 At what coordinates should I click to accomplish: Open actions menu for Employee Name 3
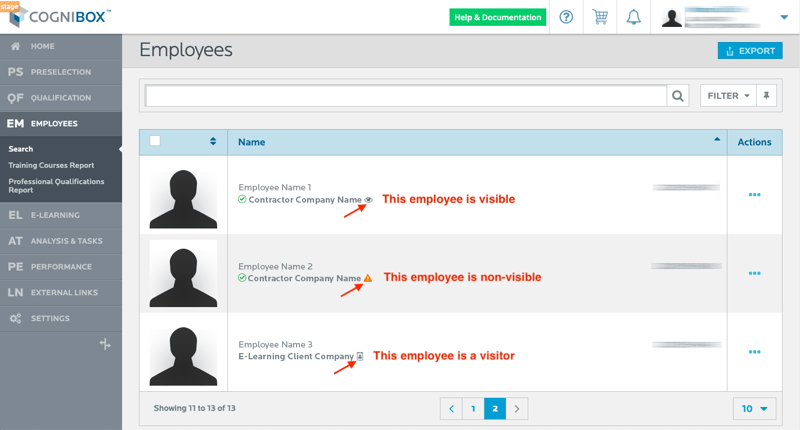click(755, 352)
